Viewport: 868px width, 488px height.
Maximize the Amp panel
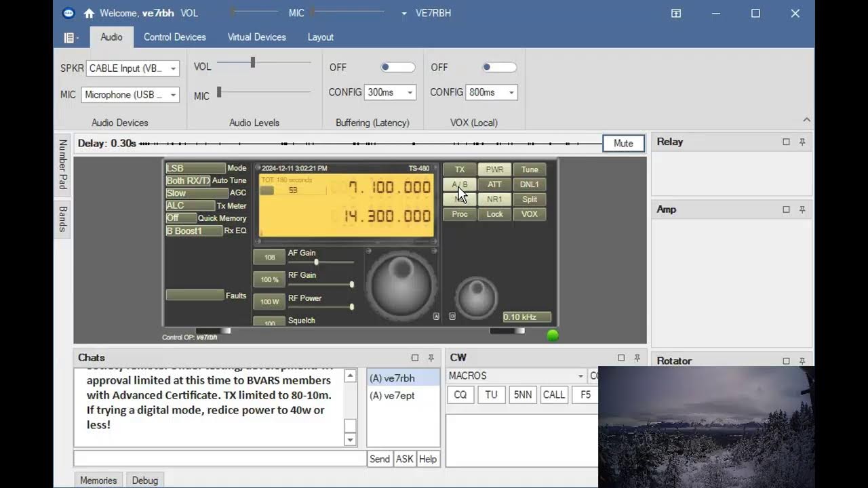pos(786,210)
